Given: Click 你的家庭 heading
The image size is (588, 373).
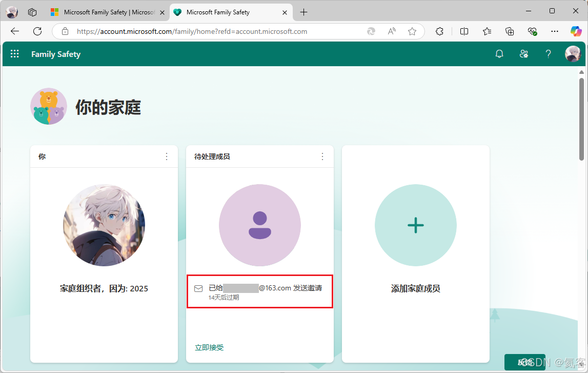Looking at the screenshot, I should (108, 107).
